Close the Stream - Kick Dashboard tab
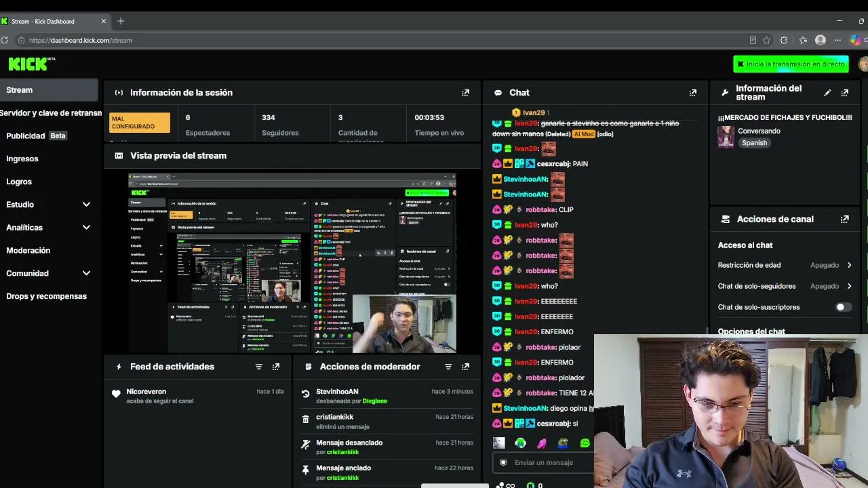Screen dimensions: 868x488 [x=103, y=21]
